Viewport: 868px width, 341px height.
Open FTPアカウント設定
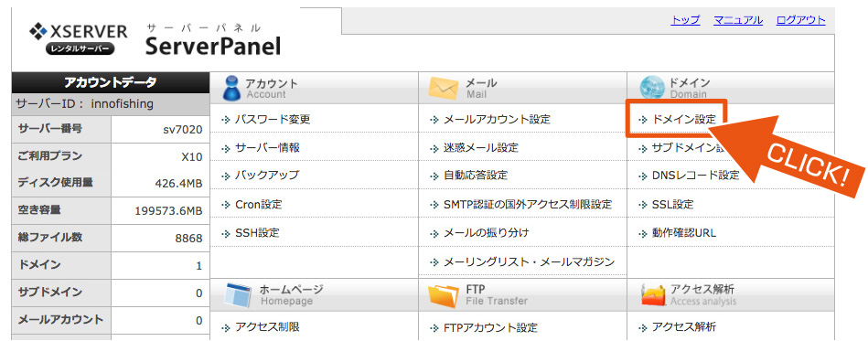coord(491,327)
